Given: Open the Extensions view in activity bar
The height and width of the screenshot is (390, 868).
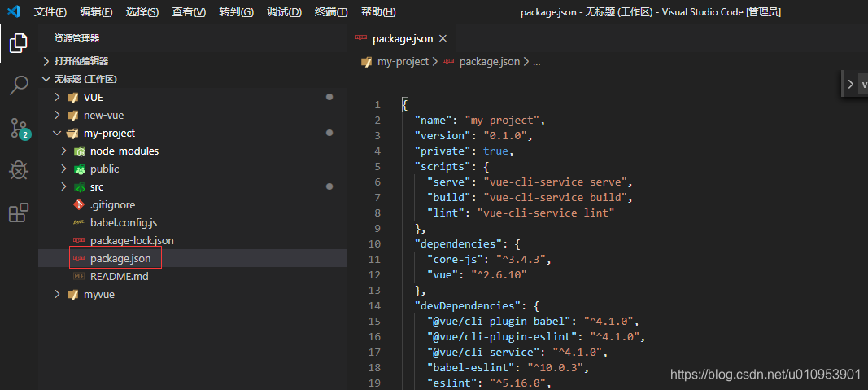Looking at the screenshot, I should [x=18, y=213].
